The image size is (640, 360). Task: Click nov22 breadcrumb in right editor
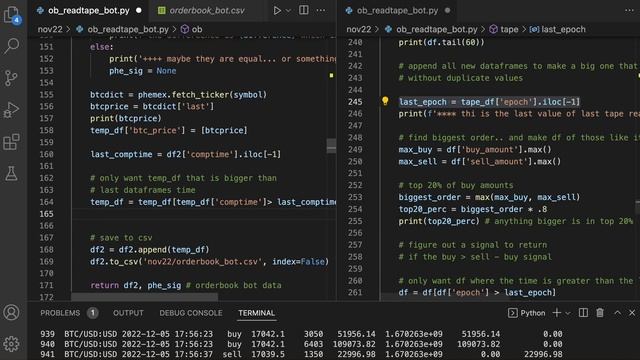coord(358,29)
